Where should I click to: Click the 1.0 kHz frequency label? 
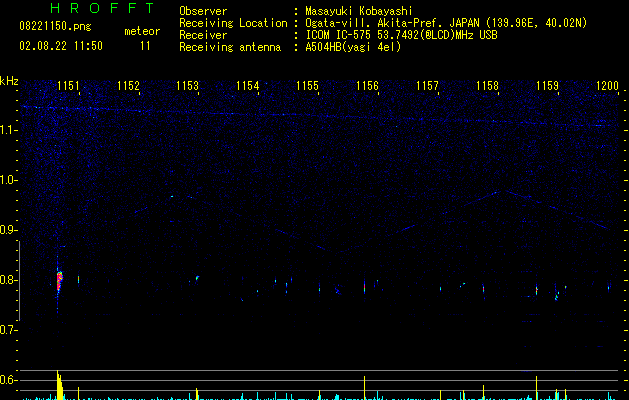[x=8, y=180]
